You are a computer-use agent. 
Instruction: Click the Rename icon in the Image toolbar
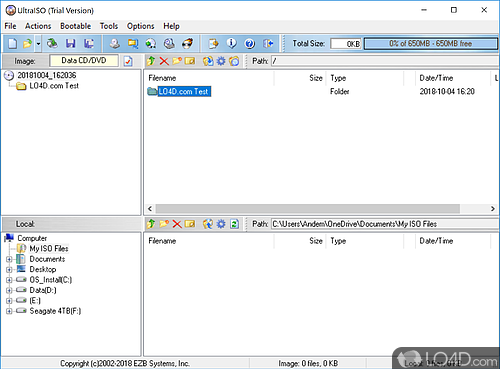click(190, 61)
